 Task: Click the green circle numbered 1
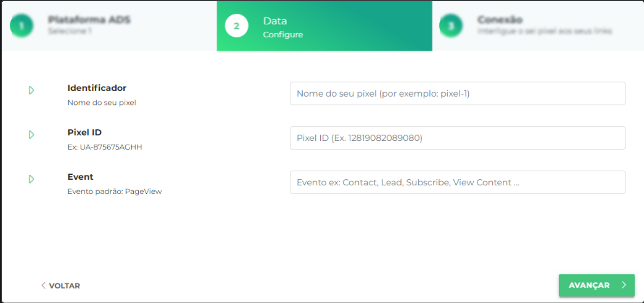[x=21, y=25]
